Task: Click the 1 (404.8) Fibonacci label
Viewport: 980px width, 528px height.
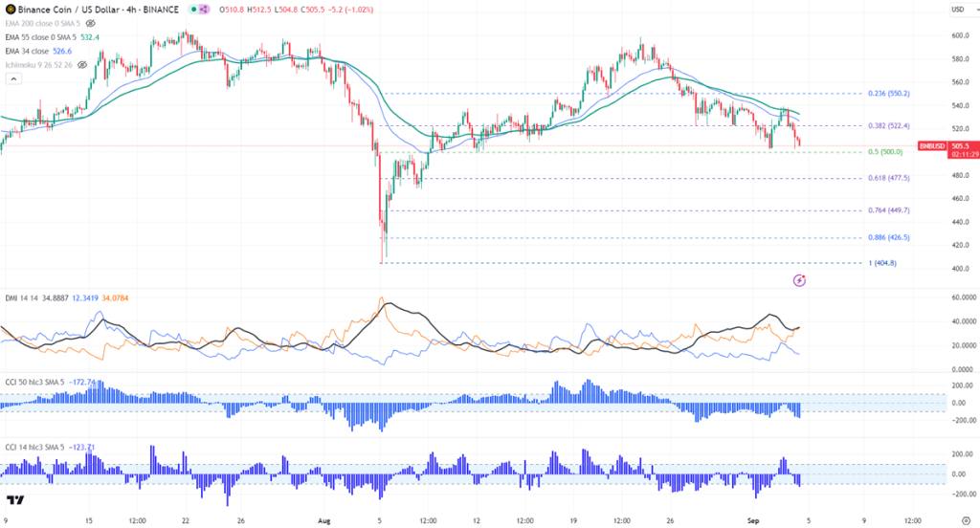Action: 882,263
